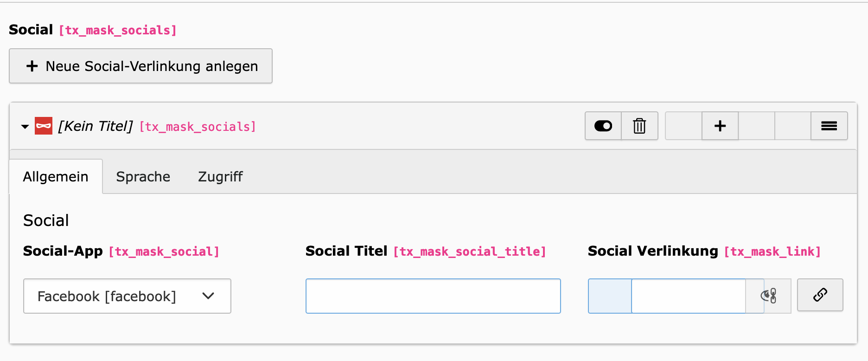Image resolution: width=868 pixels, height=361 pixels.
Task: Click blank button left of record plus
Action: 683,126
